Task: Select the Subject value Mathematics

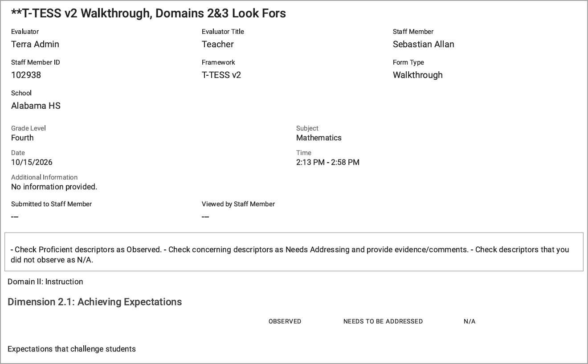Action: coord(319,138)
